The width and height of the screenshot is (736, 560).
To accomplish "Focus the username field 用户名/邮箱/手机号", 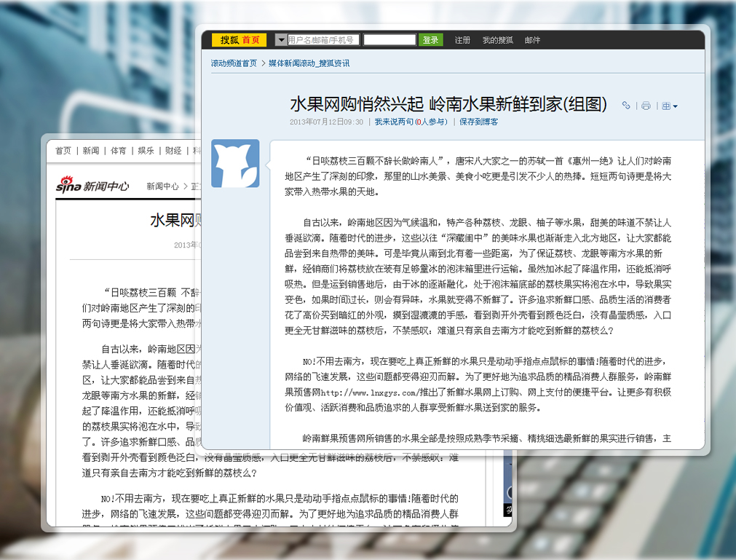I will tap(323, 40).
